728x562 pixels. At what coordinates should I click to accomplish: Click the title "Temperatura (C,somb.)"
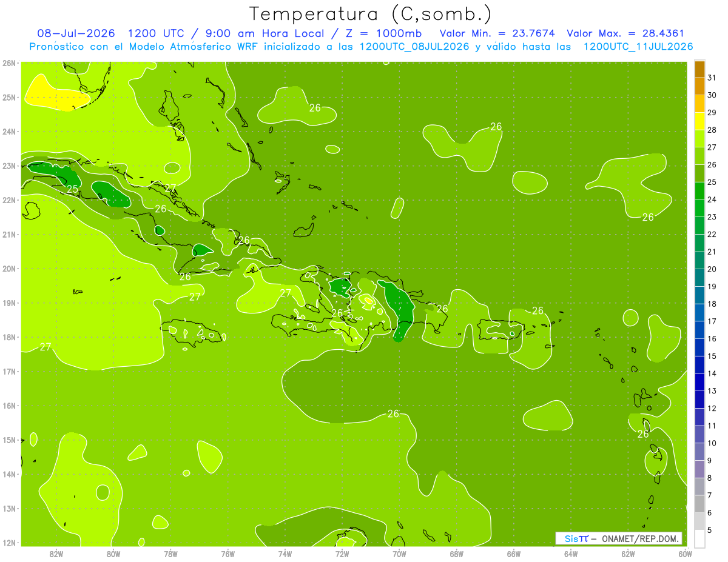[x=371, y=14]
